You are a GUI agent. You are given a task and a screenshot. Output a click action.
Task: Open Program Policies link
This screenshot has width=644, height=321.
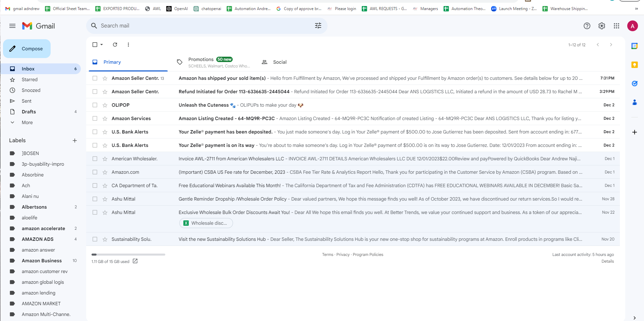click(x=368, y=255)
